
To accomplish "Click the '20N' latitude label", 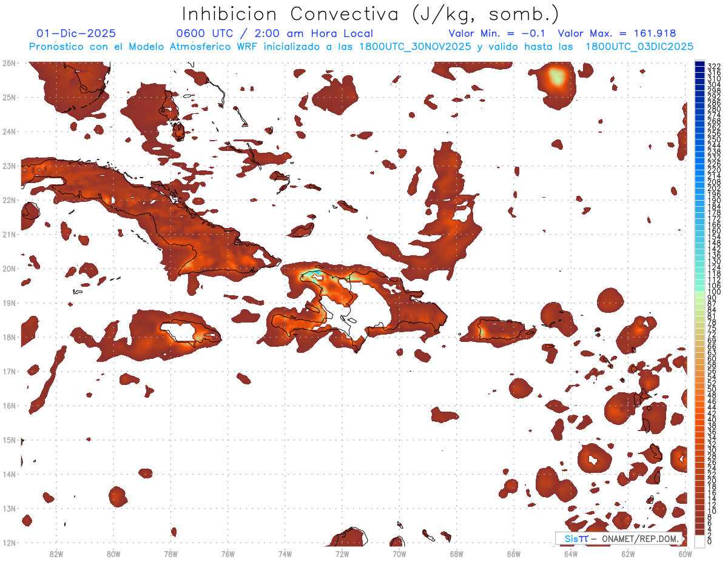I will [x=9, y=269].
